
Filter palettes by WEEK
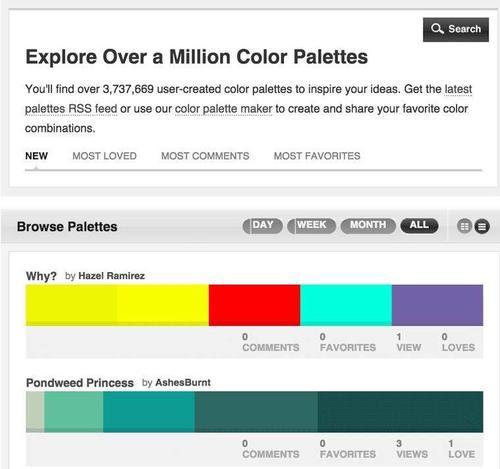point(311,226)
